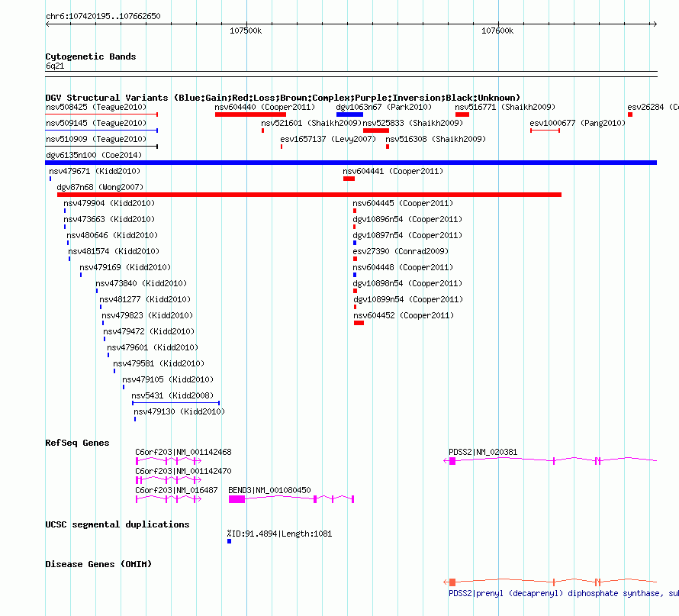Screen dimensions: 679x616
Task: Click the nsv479105 (Kidd2010) label
Action: coord(168,379)
